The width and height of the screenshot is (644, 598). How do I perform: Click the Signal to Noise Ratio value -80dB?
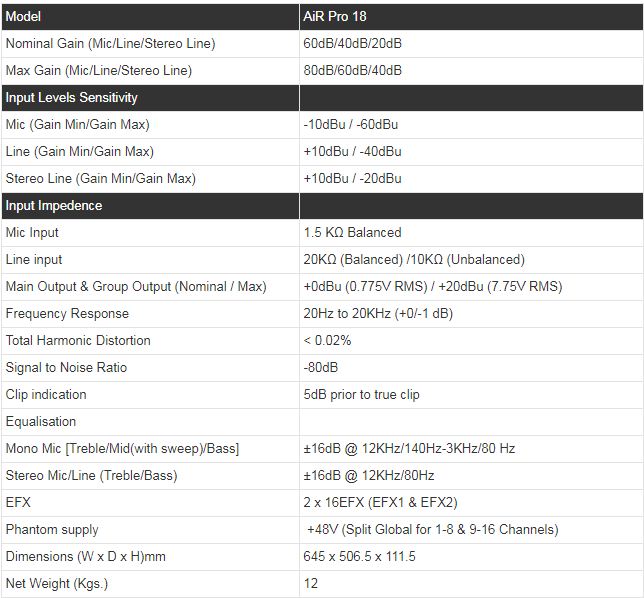[320, 368]
